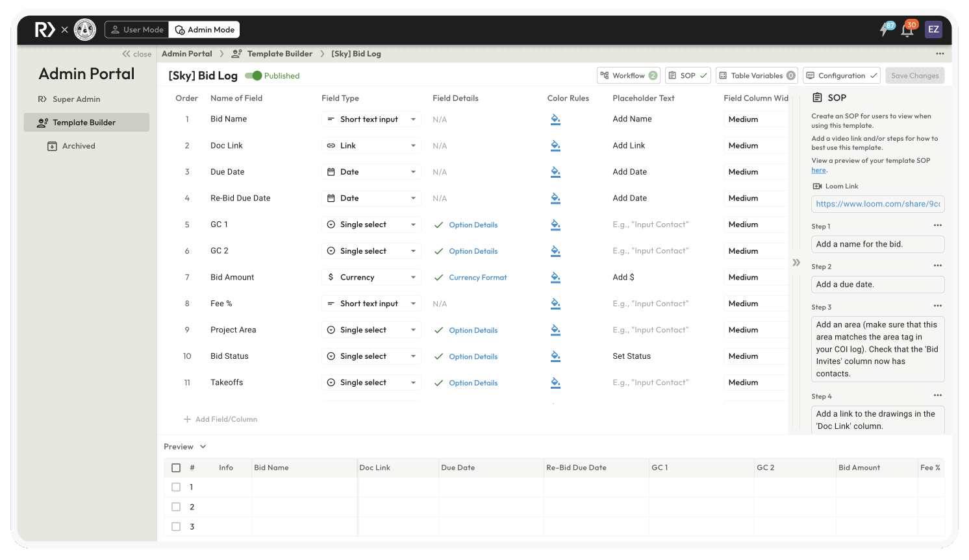This screenshot has width=969, height=560.
Task: Go to Admin Portal breadcrumb
Action: [187, 54]
